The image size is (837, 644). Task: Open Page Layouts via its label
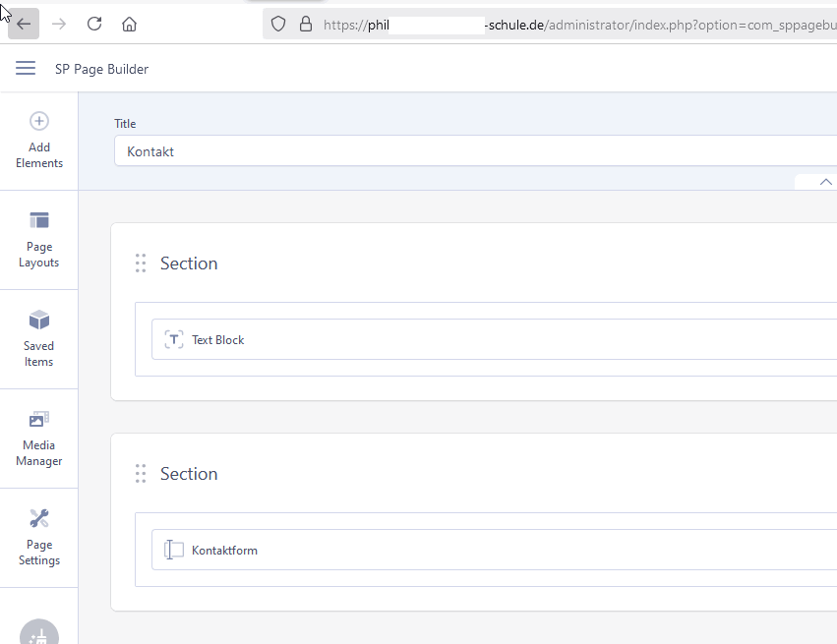tap(39, 255)
